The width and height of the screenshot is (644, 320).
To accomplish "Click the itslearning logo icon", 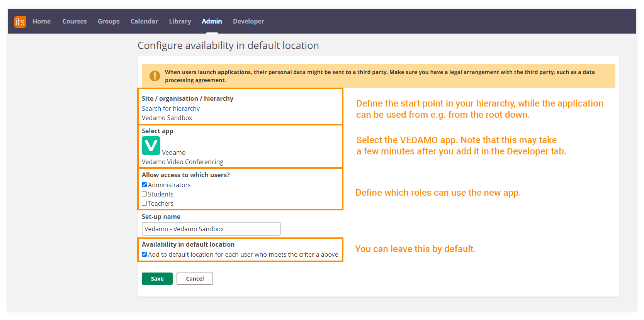I will click(x=20, y=22).
